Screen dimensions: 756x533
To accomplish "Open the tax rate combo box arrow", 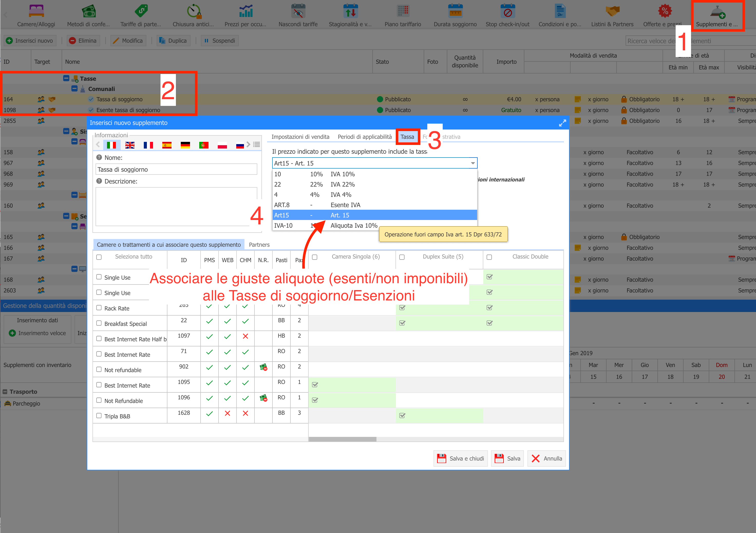I will [472, 163].
